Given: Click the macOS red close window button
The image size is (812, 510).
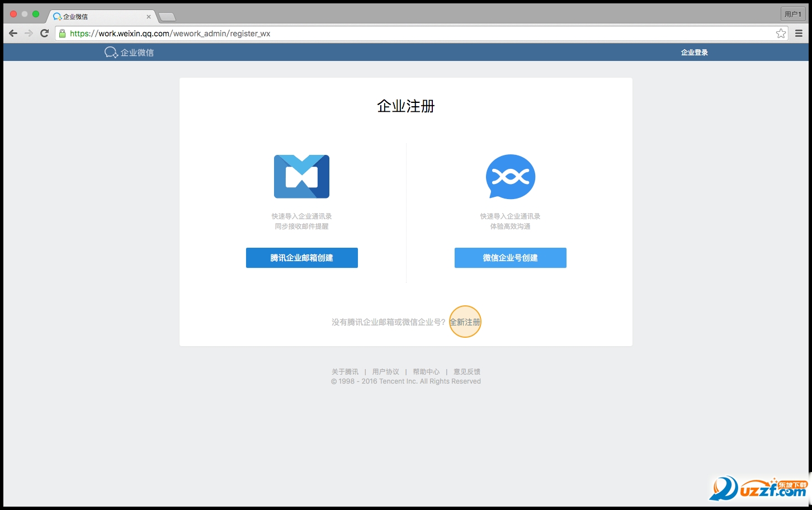Looking at the screenshot, I should [x=13, y=14].
